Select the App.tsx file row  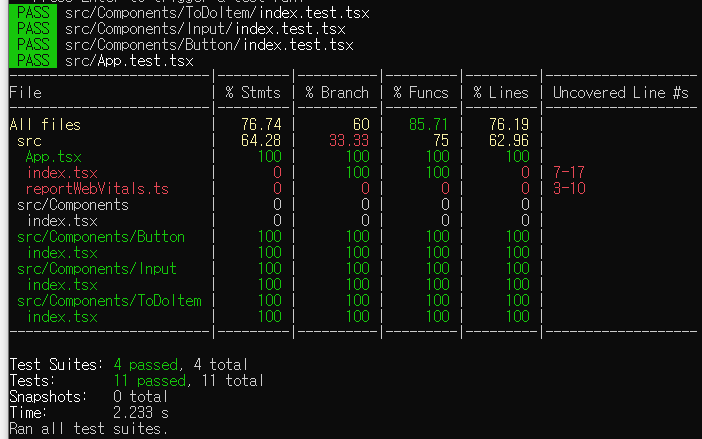coord(53,157)
